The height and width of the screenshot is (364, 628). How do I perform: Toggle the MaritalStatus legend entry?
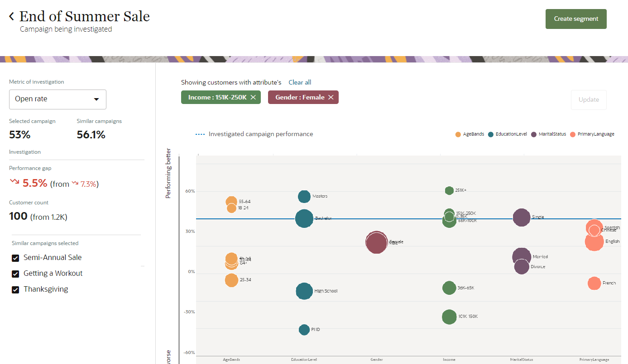point(548,134)
